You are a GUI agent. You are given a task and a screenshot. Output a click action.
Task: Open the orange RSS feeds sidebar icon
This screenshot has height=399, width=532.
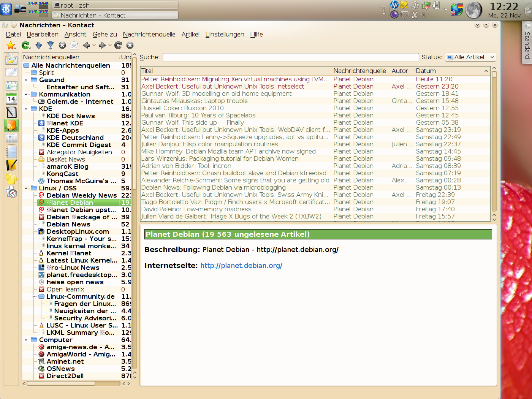pyautogui.click(x=11, y=125)
